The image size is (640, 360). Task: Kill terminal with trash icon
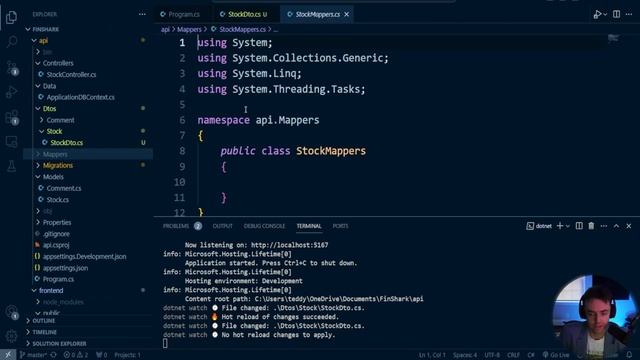(591, 226)
